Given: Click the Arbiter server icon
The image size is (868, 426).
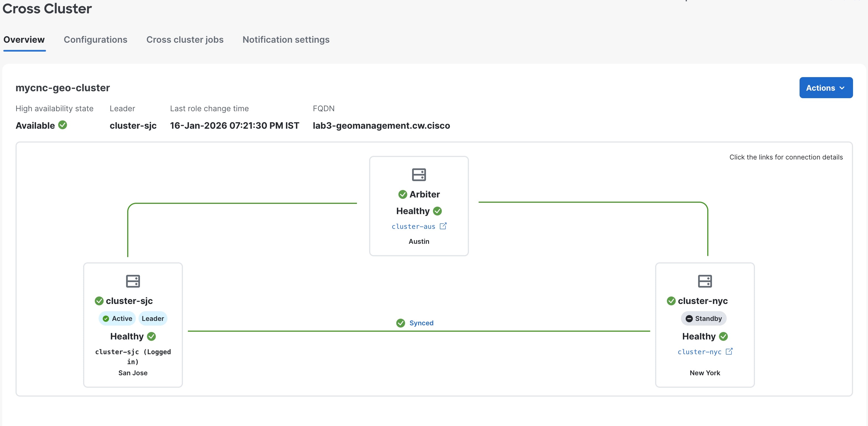Looking at the screenshot, I should [x=419, y=175].
